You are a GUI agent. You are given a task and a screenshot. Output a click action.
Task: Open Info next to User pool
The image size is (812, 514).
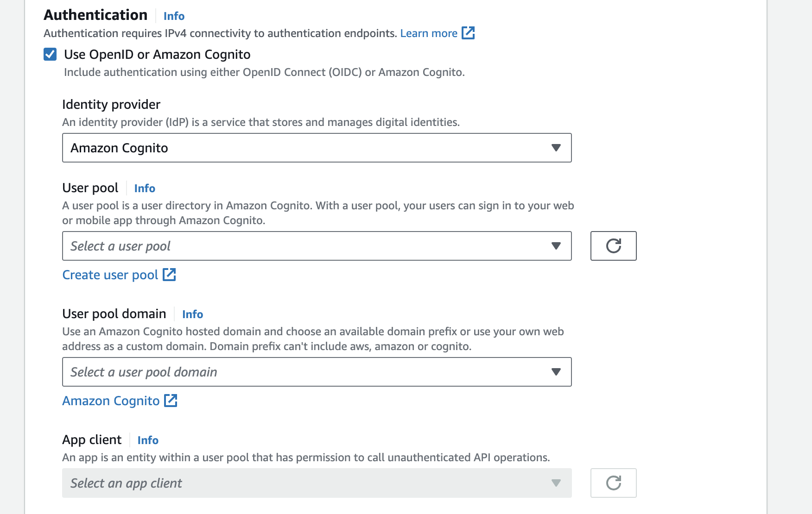145,188
